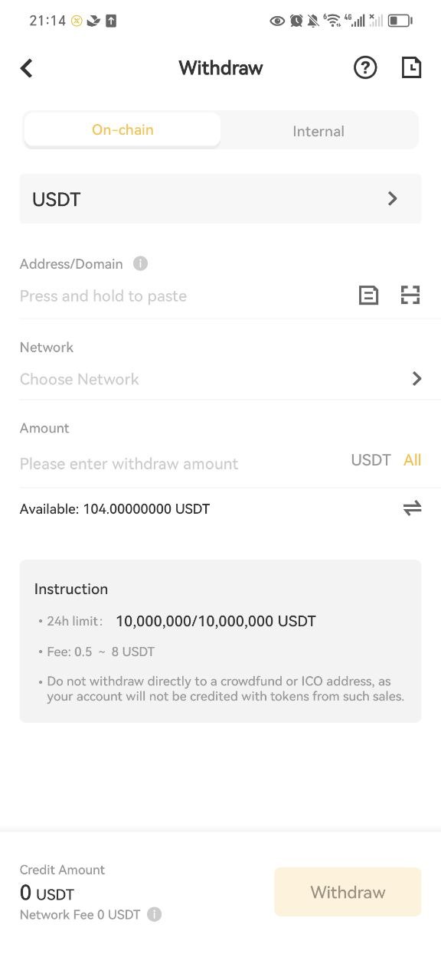
Task: Tap the Address/Domain info icon
Action: [x=140, y=263]
